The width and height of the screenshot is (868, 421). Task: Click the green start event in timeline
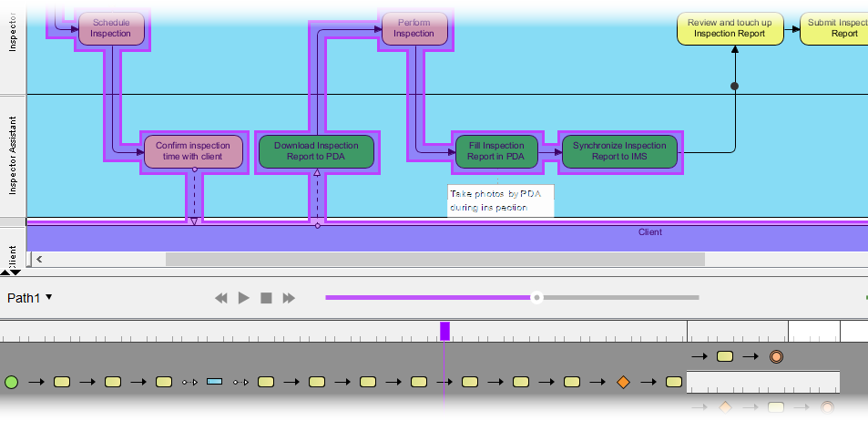click(x=12, y=382)
